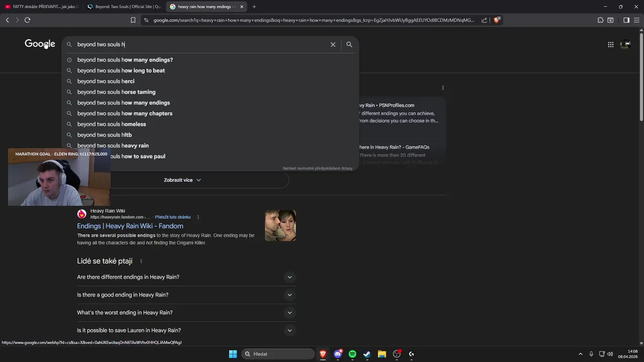This screenshot has height=362, width=644.
Task: Click the microphone tray icon
Action: coord(591,354)
